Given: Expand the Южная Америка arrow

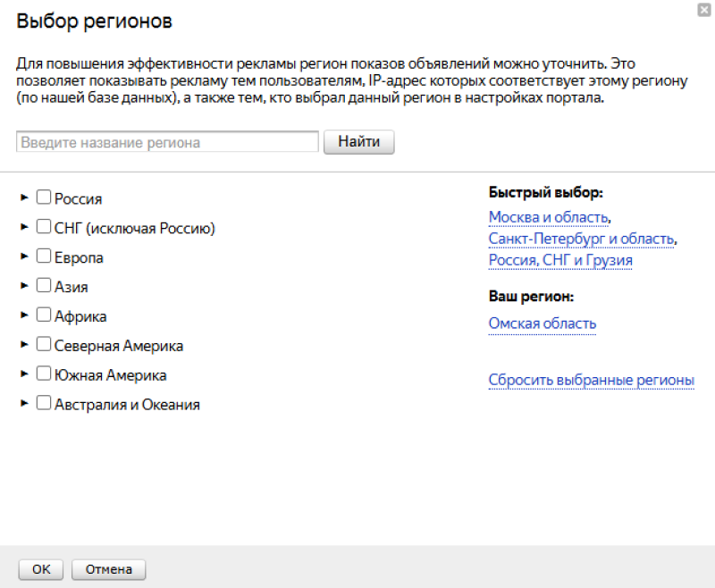Looking at the screenshot, I should pos(25,374).
